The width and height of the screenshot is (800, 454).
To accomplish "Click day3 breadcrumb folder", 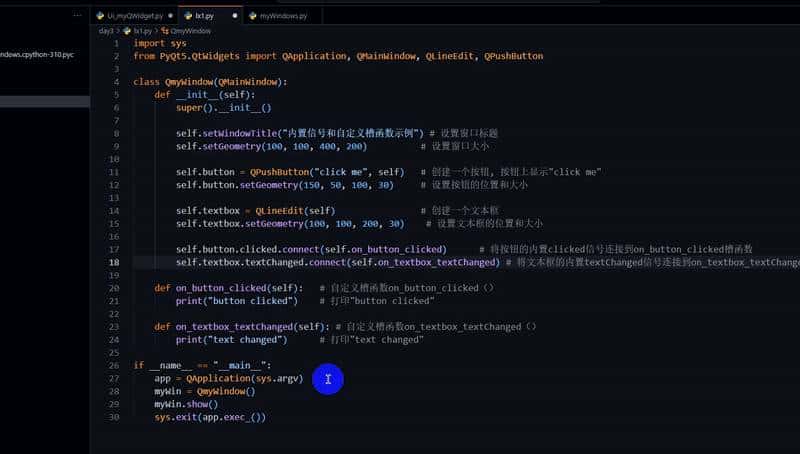I will (106, 31).
